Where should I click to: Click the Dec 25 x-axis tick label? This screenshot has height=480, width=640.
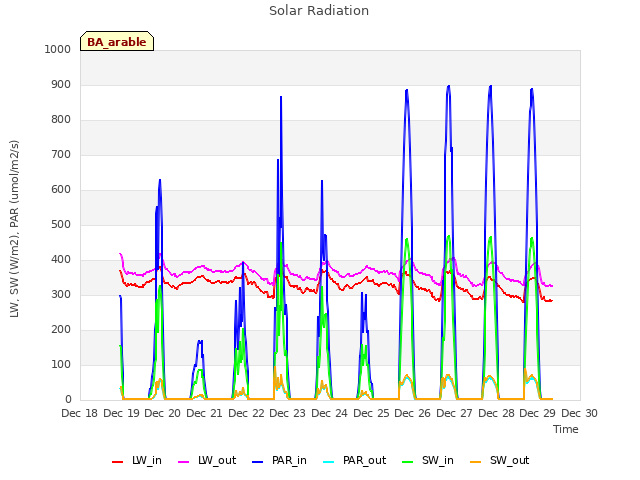[x=371, y=413]
